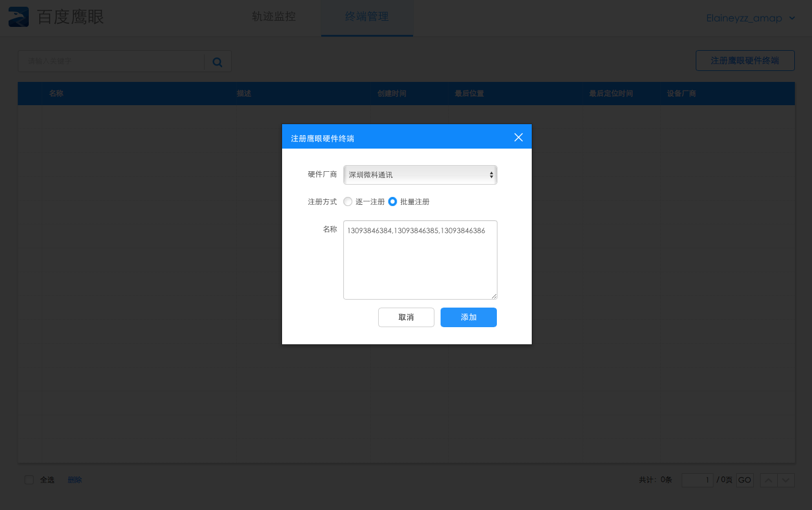The width and height of the screenshot is (812, 510).
Task: Click the Baidu Yingyan eagle logo
Action: coord(18,17)
